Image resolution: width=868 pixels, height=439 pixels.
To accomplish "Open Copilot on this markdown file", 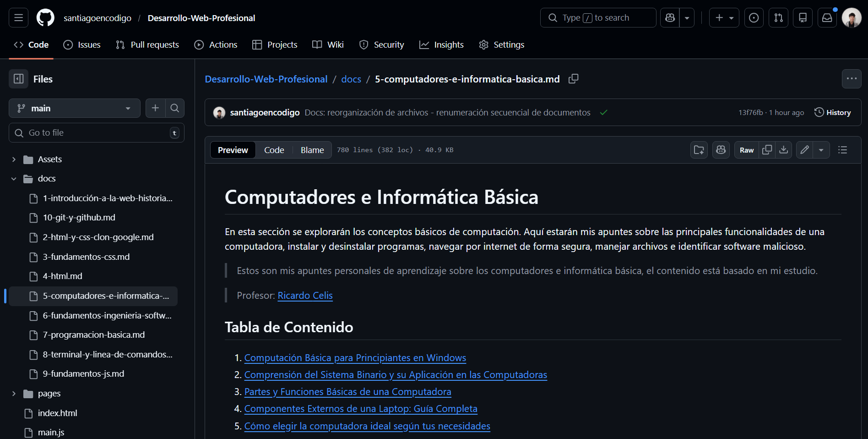I will (x=721, y=150).
